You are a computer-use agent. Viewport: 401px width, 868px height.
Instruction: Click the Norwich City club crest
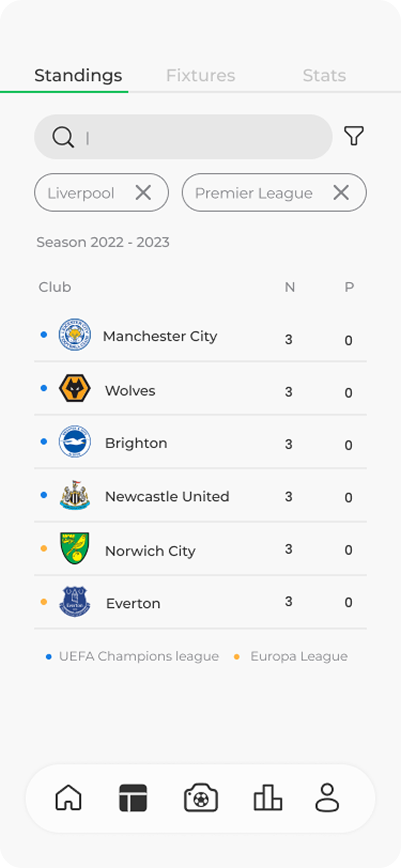pos(75,548)
